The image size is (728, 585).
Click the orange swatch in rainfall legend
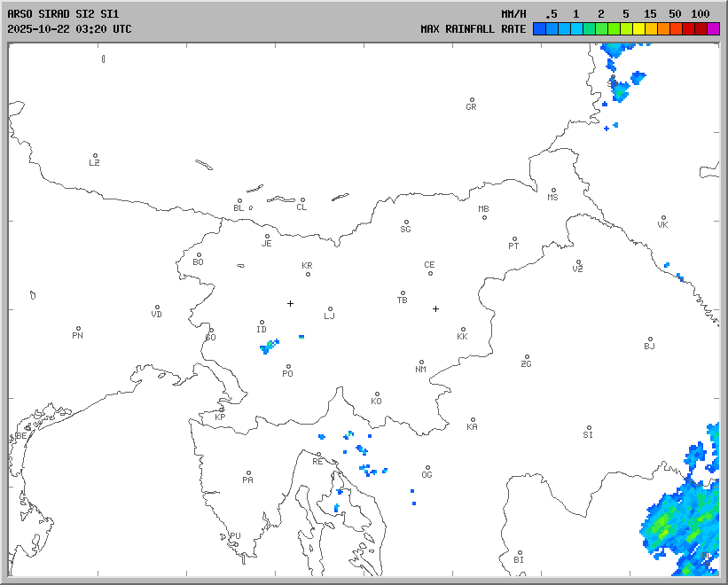(x=663, y=28)
